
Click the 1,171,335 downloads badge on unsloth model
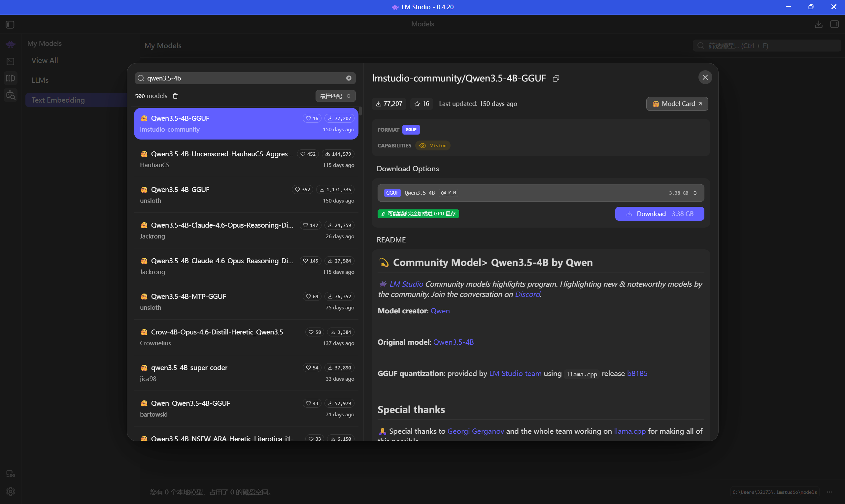(x=335, y=190)
